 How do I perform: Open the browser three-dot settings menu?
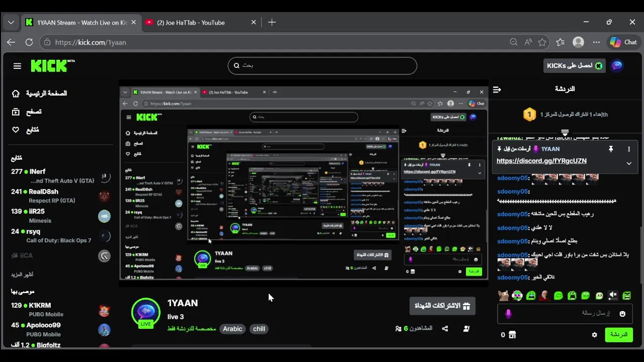pyautogui.click(x=596, y=42)
